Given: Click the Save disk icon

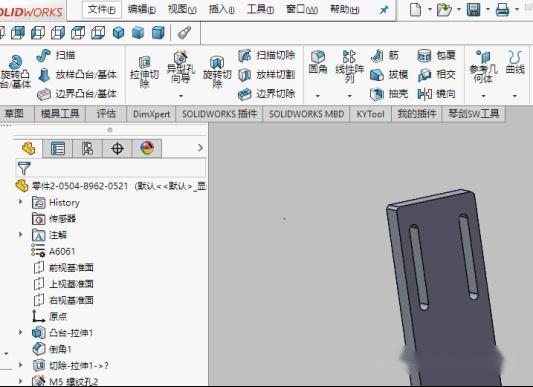Looking at the screenshot, I should coord(474,10).
